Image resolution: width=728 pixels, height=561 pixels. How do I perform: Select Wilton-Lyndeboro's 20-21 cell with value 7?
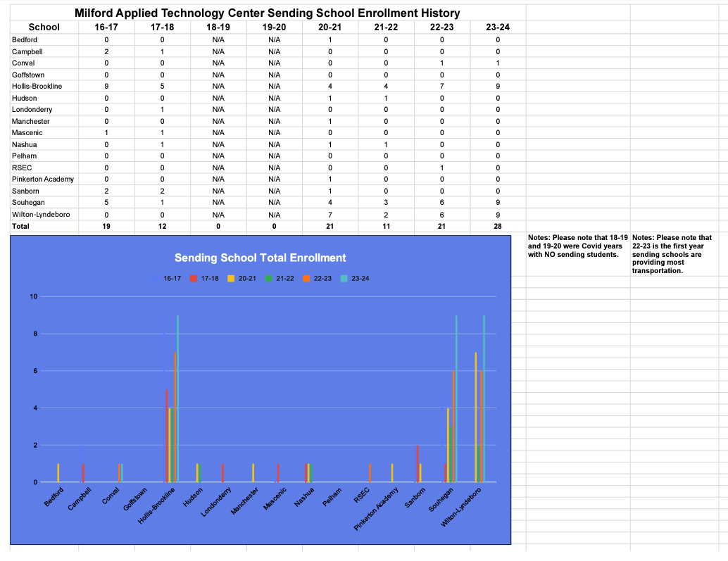(330, 215)
